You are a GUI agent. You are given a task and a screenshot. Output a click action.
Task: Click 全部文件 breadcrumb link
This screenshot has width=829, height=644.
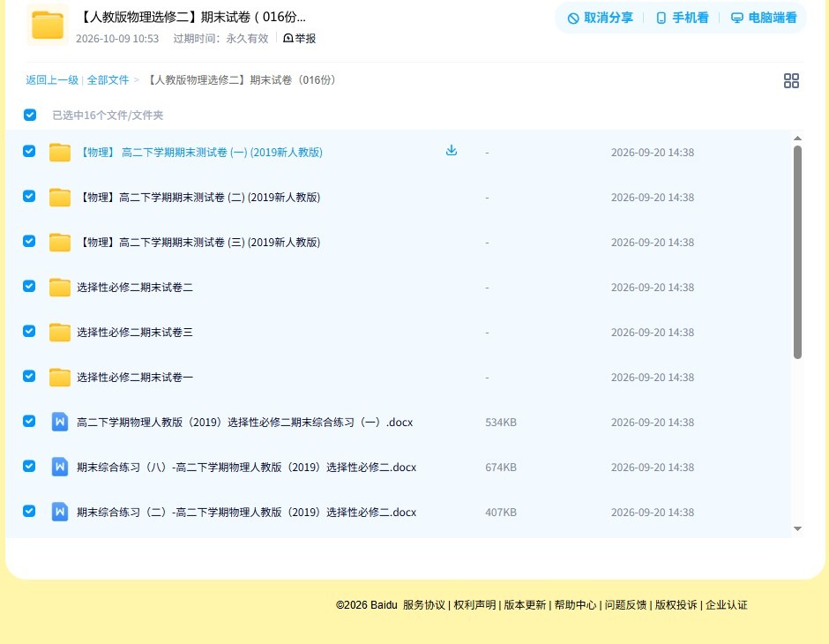(x=108, y=80)
